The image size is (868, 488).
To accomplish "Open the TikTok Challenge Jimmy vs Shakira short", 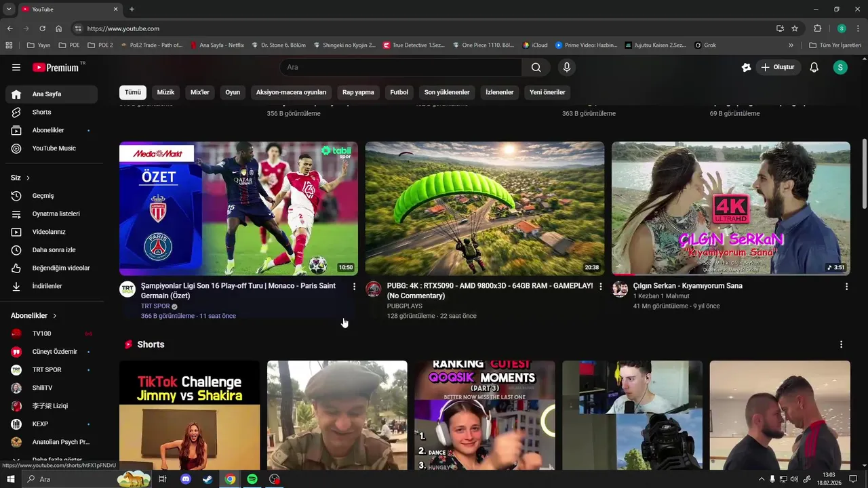I will coord(189,415).
